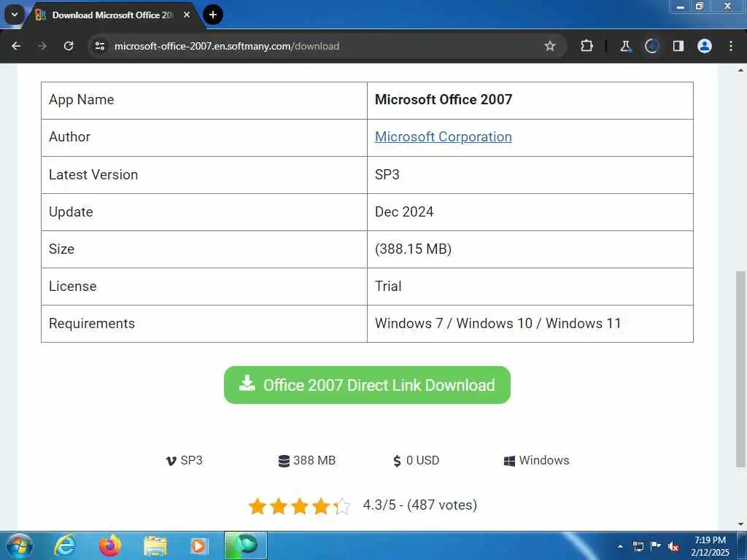The width and height of the screenshot is (747, 560).
Task: Open Action Center flag icon
Action: [656, 545]
